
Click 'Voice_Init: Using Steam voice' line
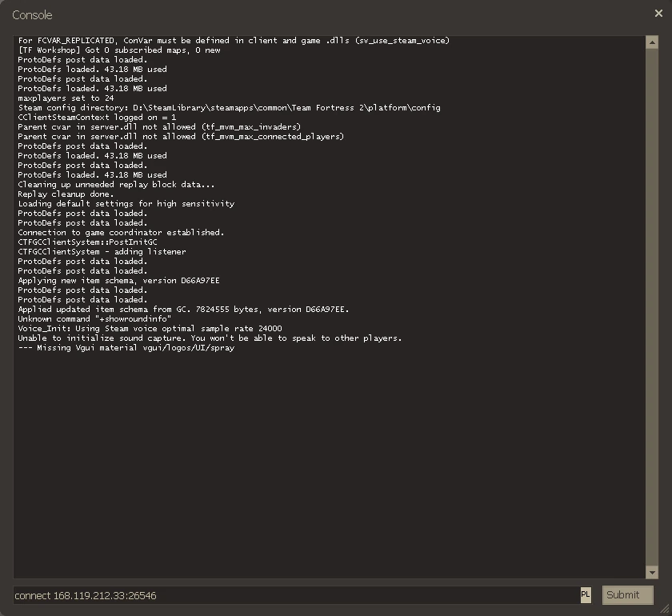tap(150, 328)
